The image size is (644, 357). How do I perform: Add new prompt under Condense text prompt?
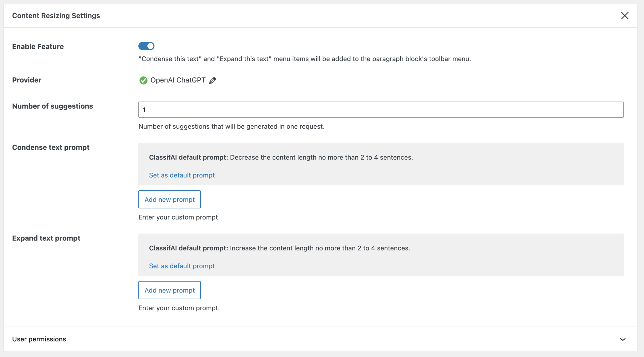(169, 199)
